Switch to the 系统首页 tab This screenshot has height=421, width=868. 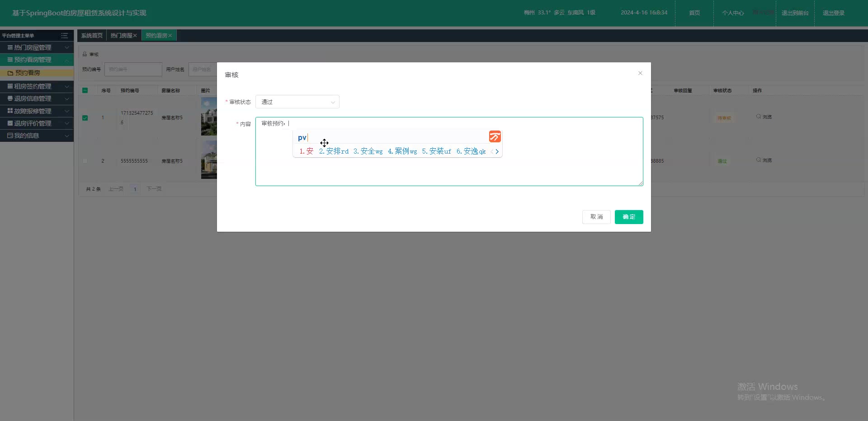[92, 36]
